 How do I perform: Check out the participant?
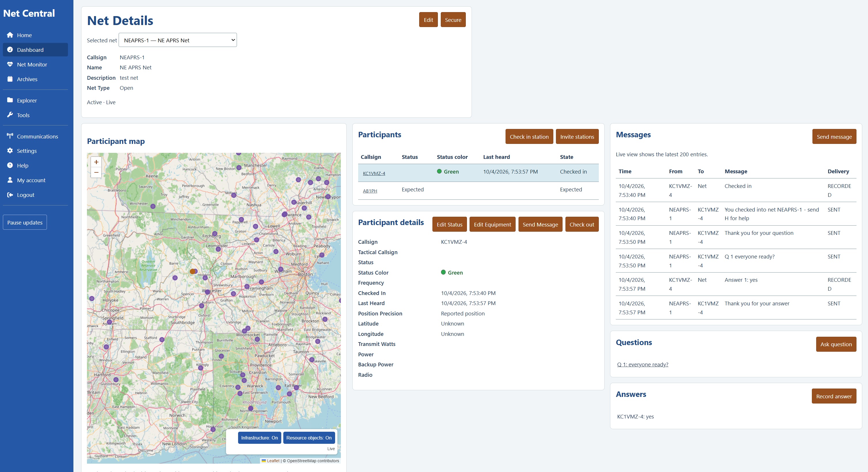[582, 224]
